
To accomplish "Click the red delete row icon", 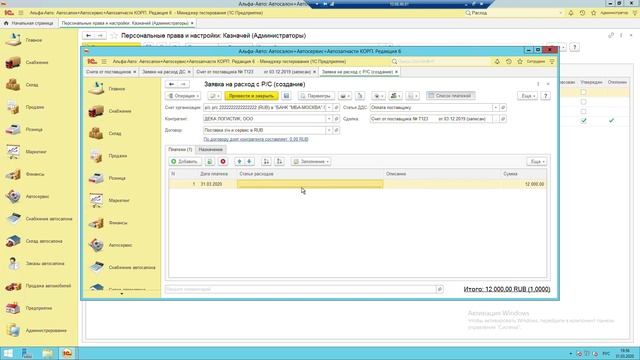I will [223, 162].
